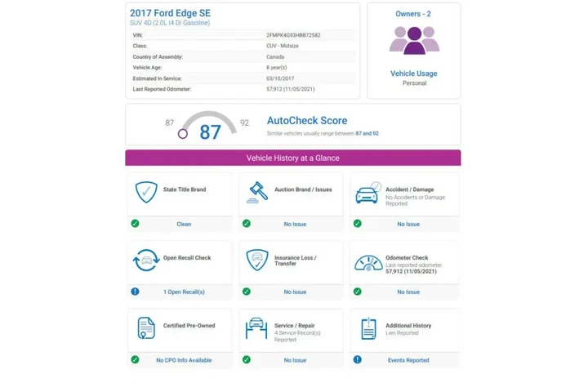Open the Events Reported link
Image resolution: width=588 pixels, height=392 pixels.
point(408,360)
